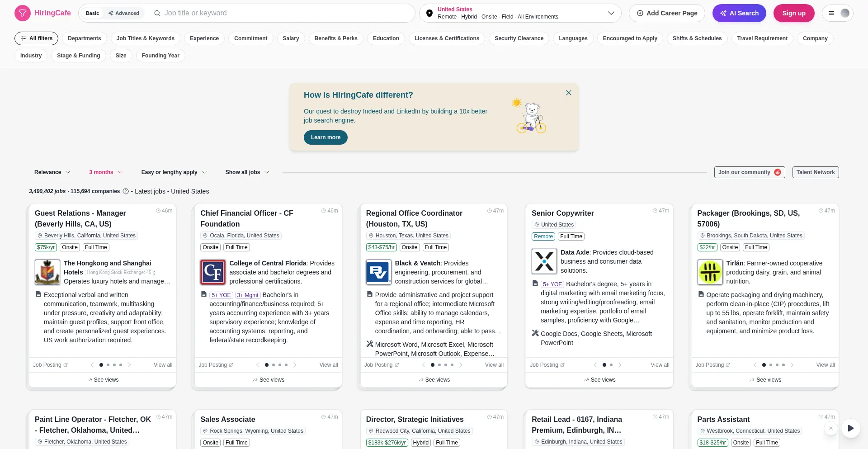Click See views on Packager card

(765, 380)
